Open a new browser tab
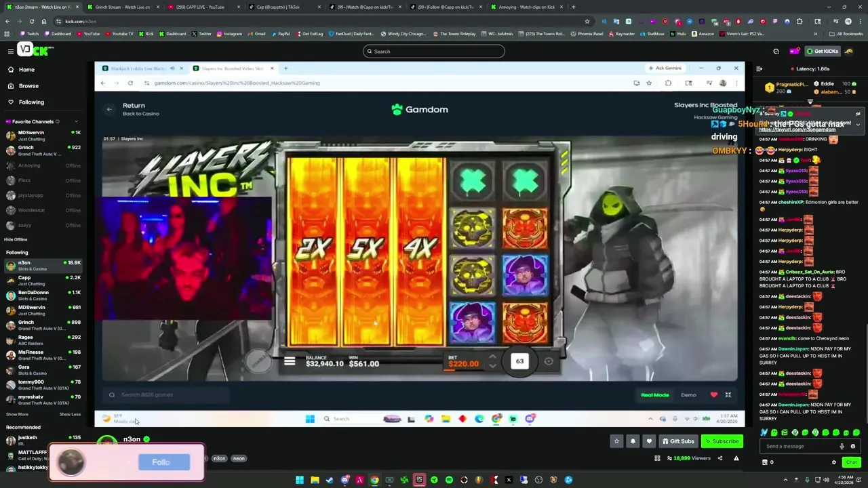Viewport: 868px width, 488px height. [x=574, y=7]
